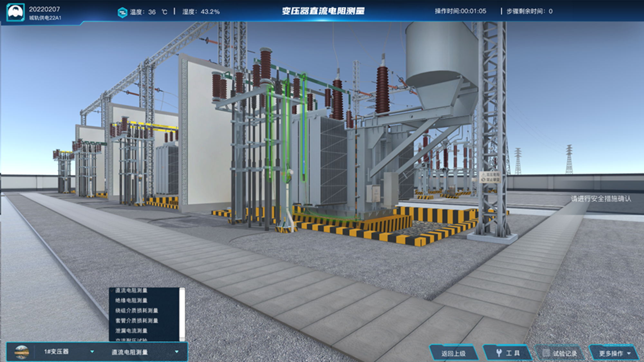The width and height of the screenshot is (644, 362).
Task: Click the test list scrollbar
Action: click(x=182, y=314)
